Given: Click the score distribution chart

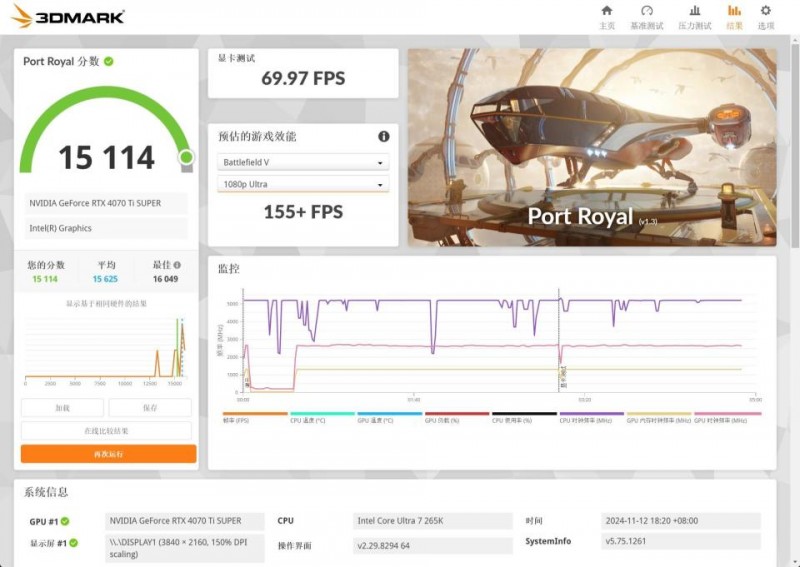Looking at the screenshot, I should (105, 352).
